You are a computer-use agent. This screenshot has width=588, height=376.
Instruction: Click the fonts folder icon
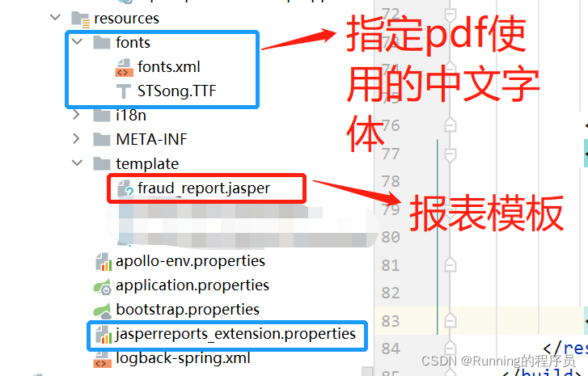(x=102, y=42)
